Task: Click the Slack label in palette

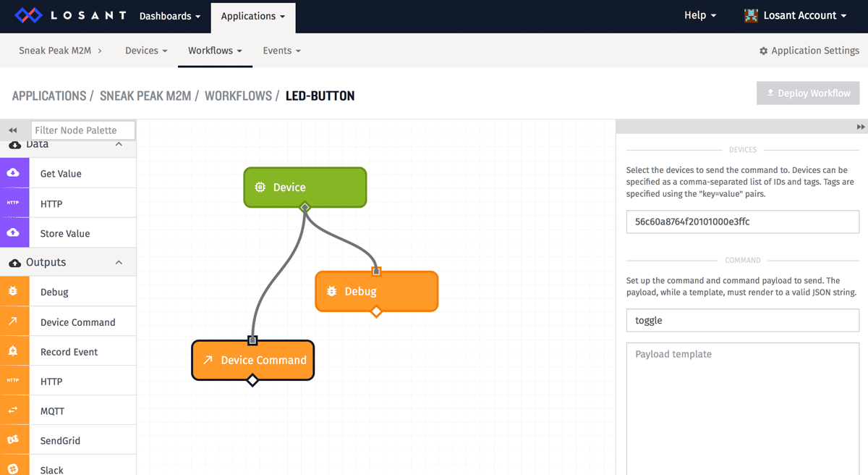Action: 52,470
